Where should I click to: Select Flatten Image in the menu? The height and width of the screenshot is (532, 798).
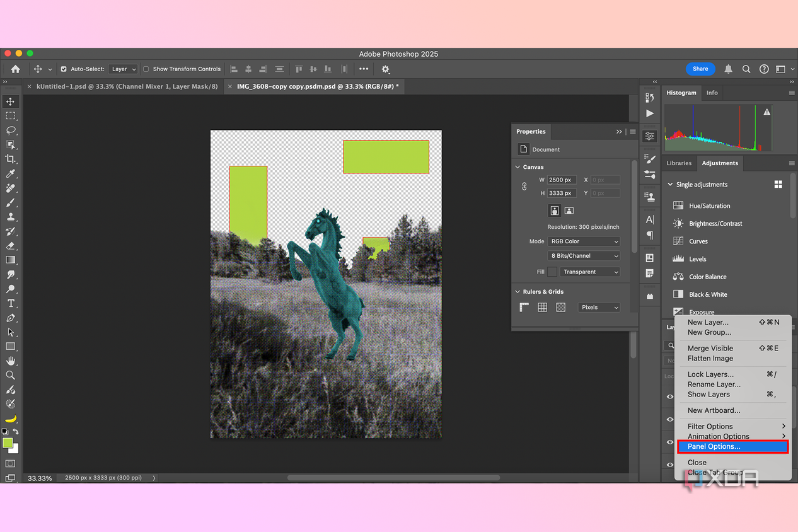coord(732,358)
